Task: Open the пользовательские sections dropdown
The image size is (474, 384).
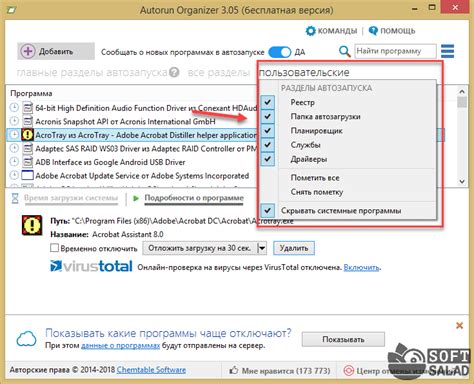Action: 304,72
